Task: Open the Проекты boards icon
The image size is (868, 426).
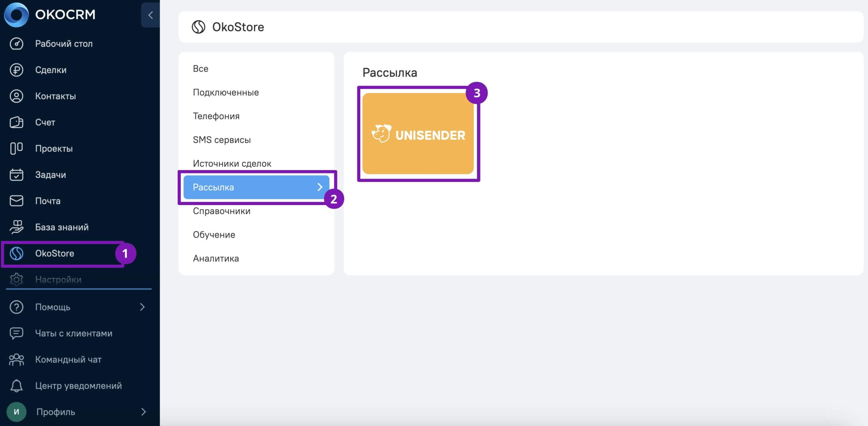Action: pos(16,148)
